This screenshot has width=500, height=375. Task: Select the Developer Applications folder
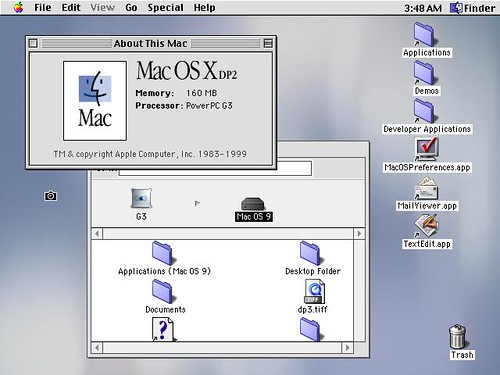pos(424,111)
